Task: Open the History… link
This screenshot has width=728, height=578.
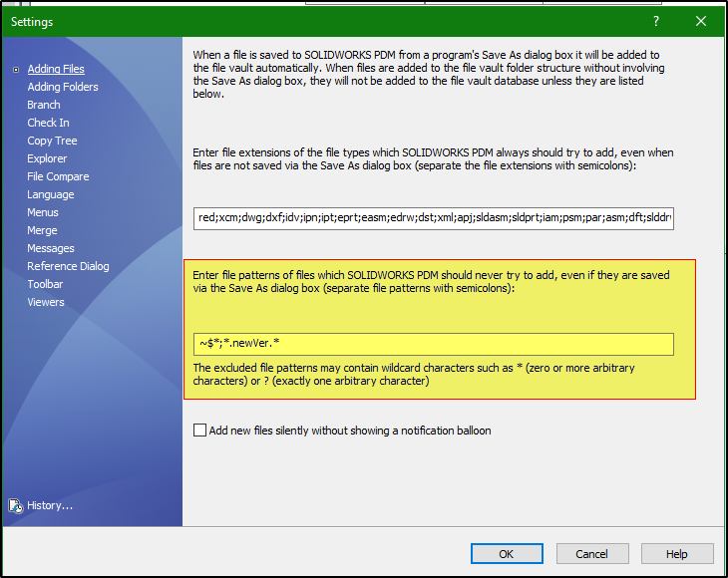Action: pos(50,505)
